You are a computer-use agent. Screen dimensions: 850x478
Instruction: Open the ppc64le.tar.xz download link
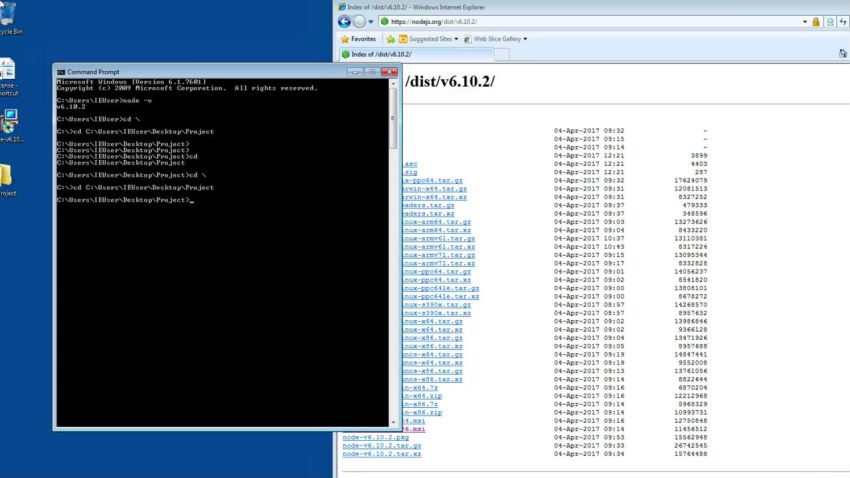click(441, 296)
